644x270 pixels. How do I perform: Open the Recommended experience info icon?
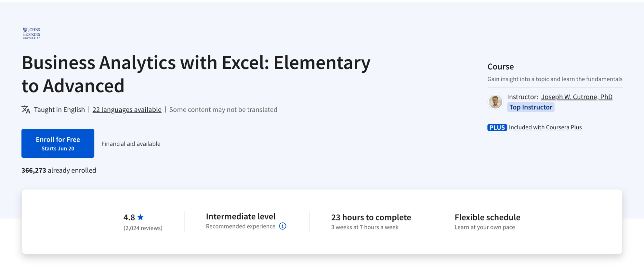[x=283, y=226]
